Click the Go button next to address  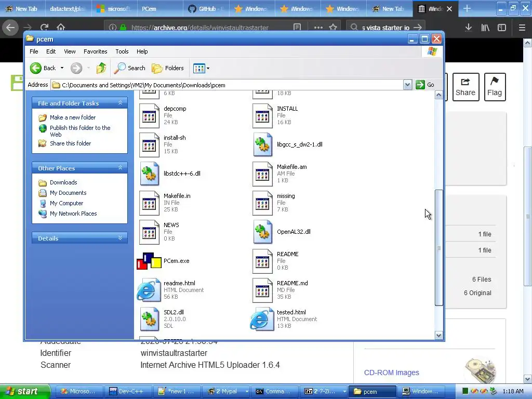coord(425,85)
